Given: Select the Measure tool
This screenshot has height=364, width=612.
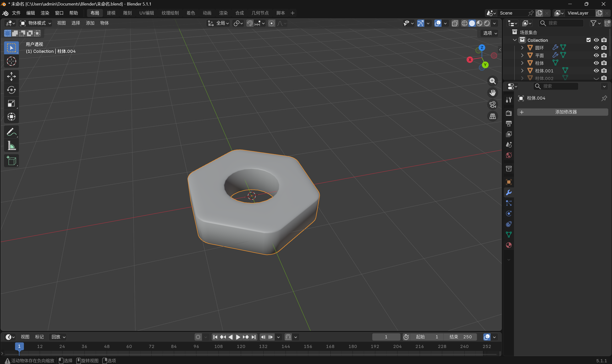Looking at the screenshot, I should pyautogui.click(x=11, y=146).
